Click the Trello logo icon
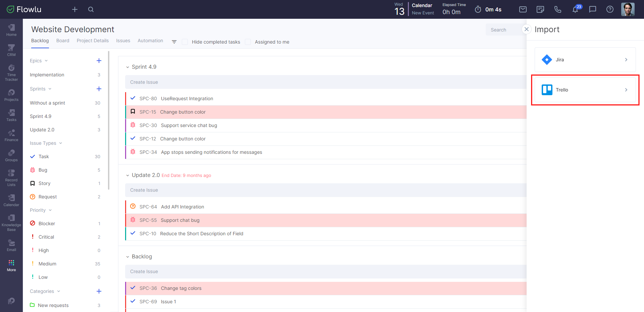The image size is (644, 312). (547, 90)
